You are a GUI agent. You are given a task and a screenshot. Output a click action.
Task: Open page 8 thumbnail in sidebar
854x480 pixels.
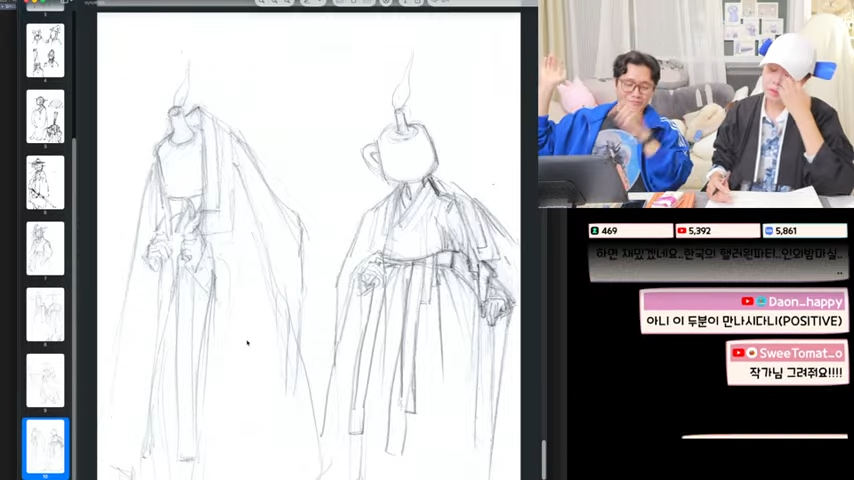point(45,314)
